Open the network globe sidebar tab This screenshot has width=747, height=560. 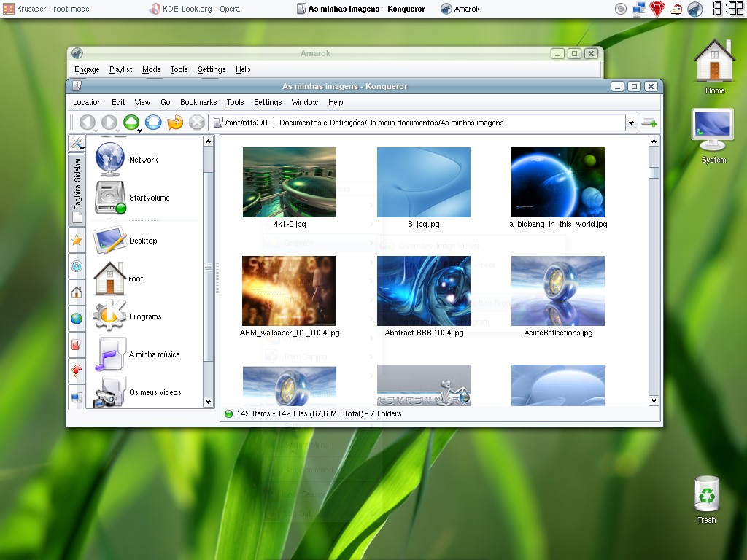(77, 319)
